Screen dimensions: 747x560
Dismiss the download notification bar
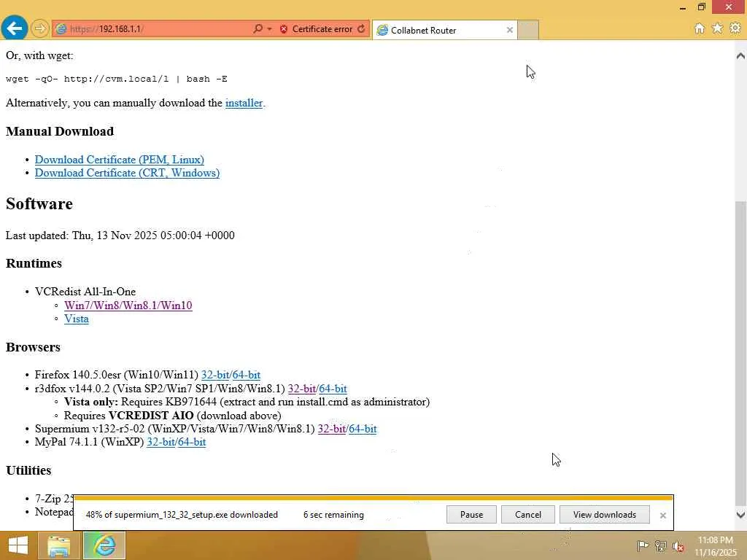click(x=662, y=516)
